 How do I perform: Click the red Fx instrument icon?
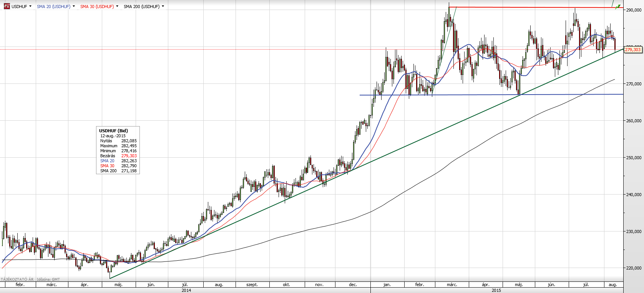7,7
